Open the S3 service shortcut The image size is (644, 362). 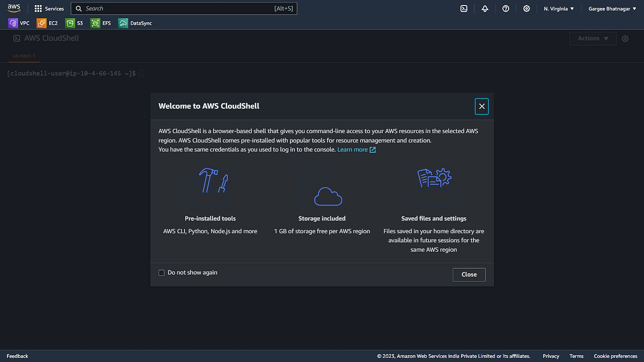tap(74, 23)
